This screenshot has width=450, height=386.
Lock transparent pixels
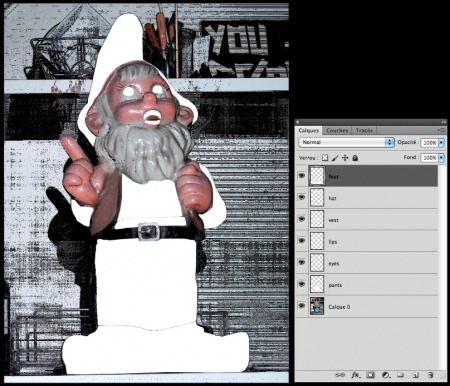(x=325, y=158)
